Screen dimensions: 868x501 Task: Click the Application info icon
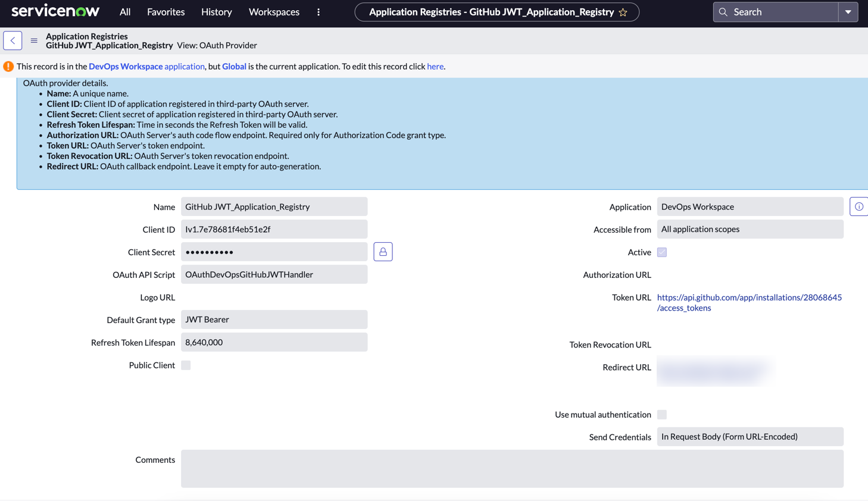click(859, 206)
